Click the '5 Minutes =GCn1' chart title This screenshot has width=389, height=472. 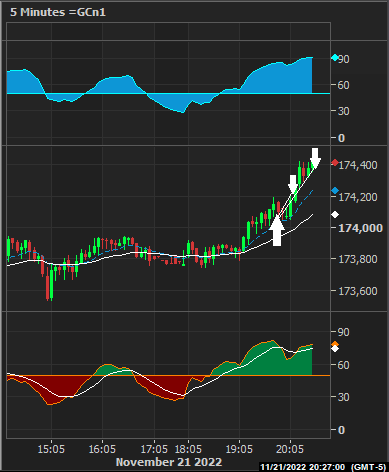pos(58,12)
